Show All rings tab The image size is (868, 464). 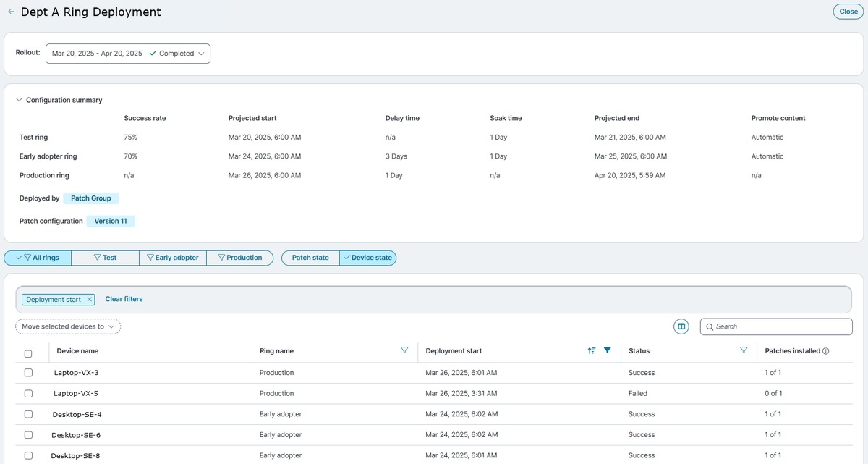38,258
